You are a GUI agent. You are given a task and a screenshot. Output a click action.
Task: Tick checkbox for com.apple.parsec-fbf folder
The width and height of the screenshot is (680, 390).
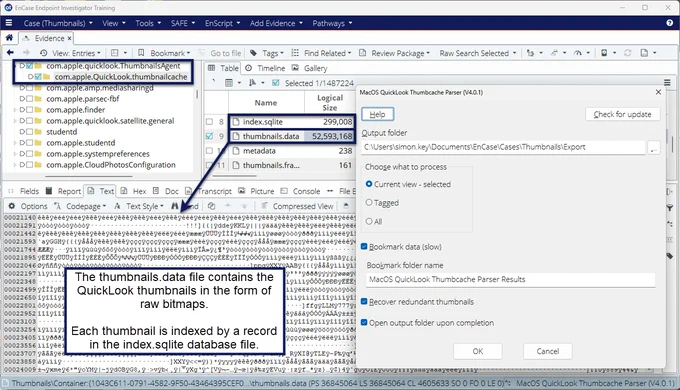[x=29, y=99]
